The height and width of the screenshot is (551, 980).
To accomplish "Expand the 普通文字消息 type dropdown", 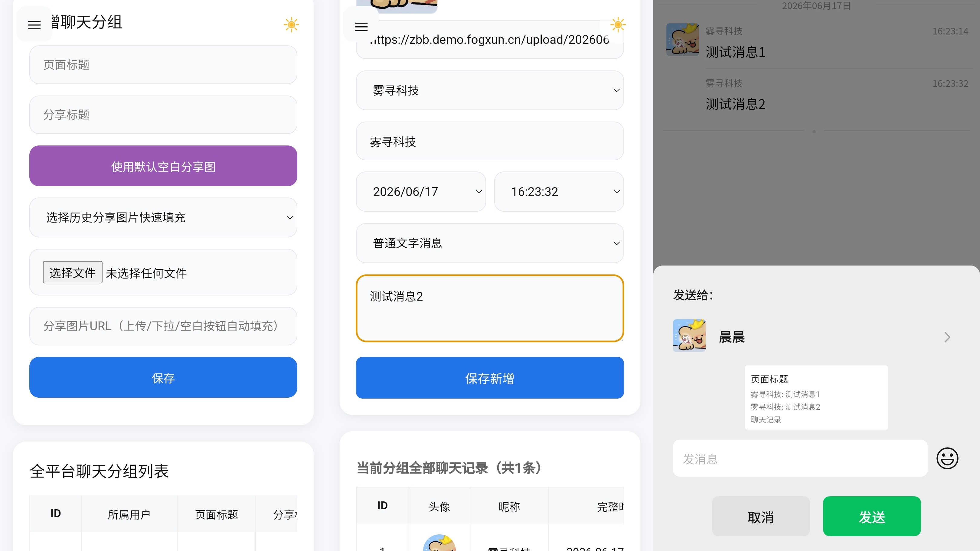I will coord(490,243).
